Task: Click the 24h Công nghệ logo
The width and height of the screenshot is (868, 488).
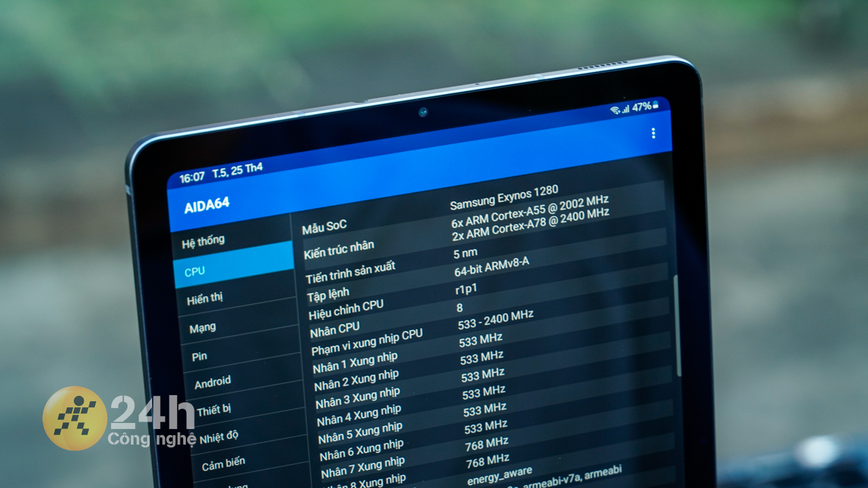Action: tap(75, 419)
